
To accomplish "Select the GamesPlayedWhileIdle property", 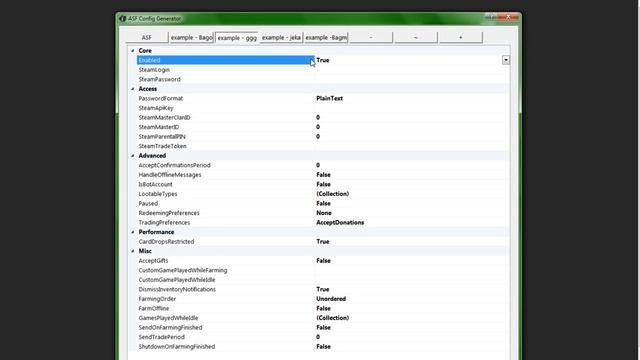I will click(x=168, y=318).
